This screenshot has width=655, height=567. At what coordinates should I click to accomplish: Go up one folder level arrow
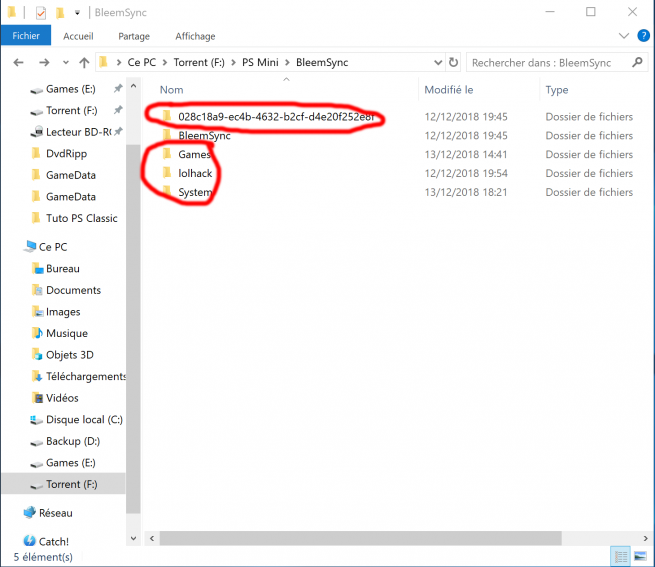pyautogui.click(x=84, y=63)
